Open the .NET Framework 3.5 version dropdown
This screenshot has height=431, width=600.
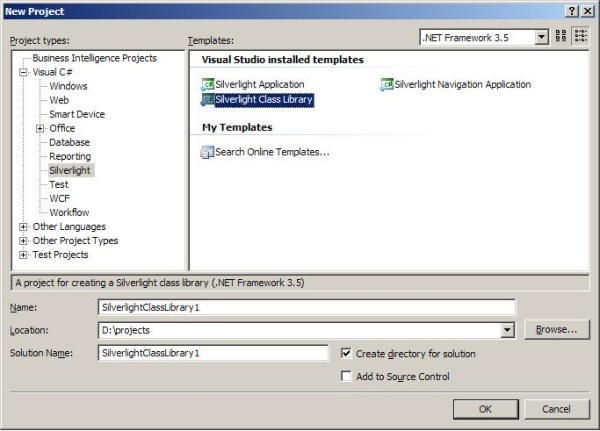point(541,37)
